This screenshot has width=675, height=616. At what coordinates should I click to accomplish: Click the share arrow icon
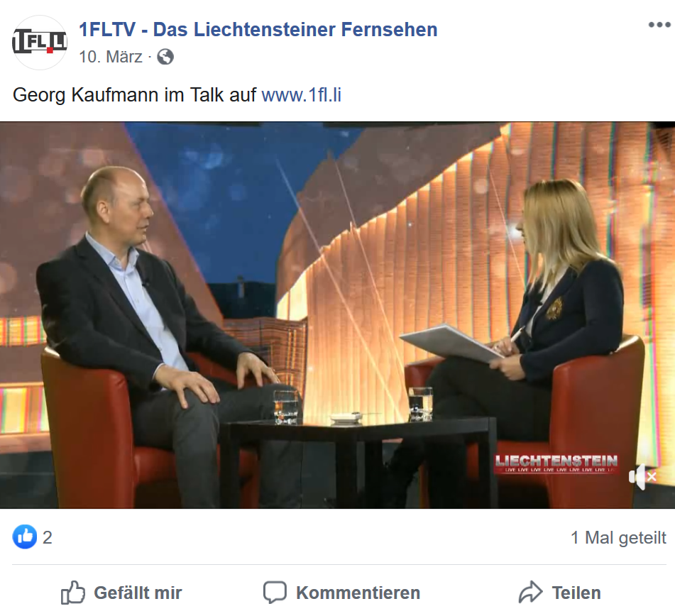530,592
